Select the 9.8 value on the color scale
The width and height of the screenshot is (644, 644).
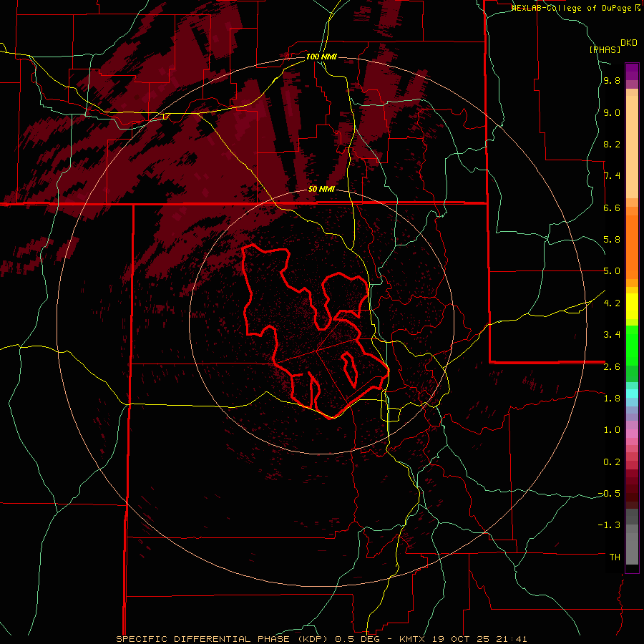612,81
